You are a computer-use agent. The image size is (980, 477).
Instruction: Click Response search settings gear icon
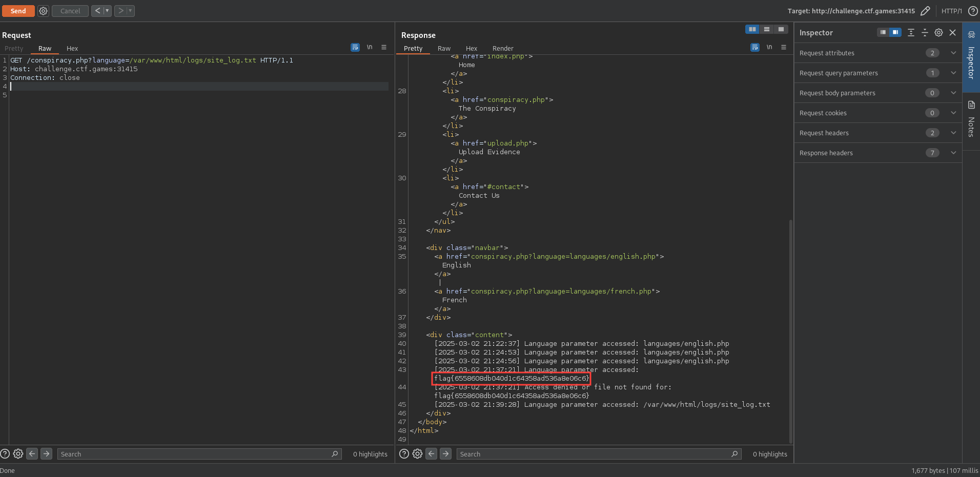417,454
